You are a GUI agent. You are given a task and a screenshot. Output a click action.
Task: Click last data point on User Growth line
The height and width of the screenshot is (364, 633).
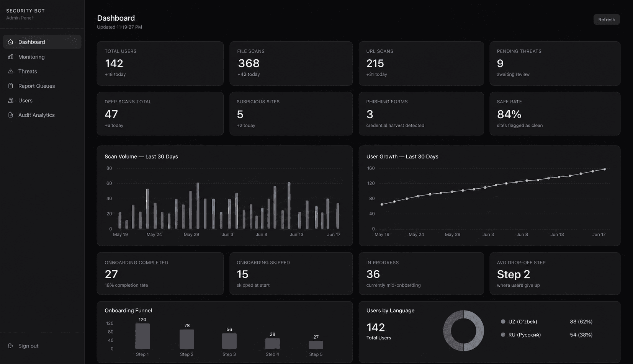tap(605, 169)
